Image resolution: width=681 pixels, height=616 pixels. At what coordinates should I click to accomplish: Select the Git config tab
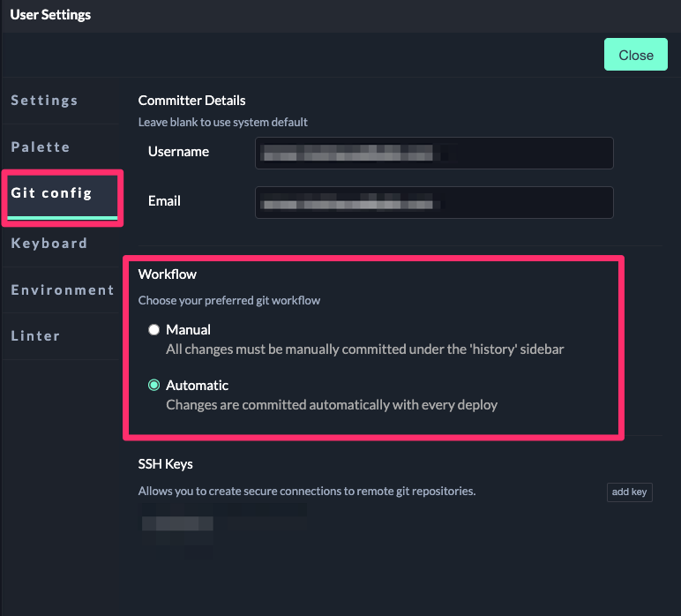pyautogui.click(x=62, y=197)
